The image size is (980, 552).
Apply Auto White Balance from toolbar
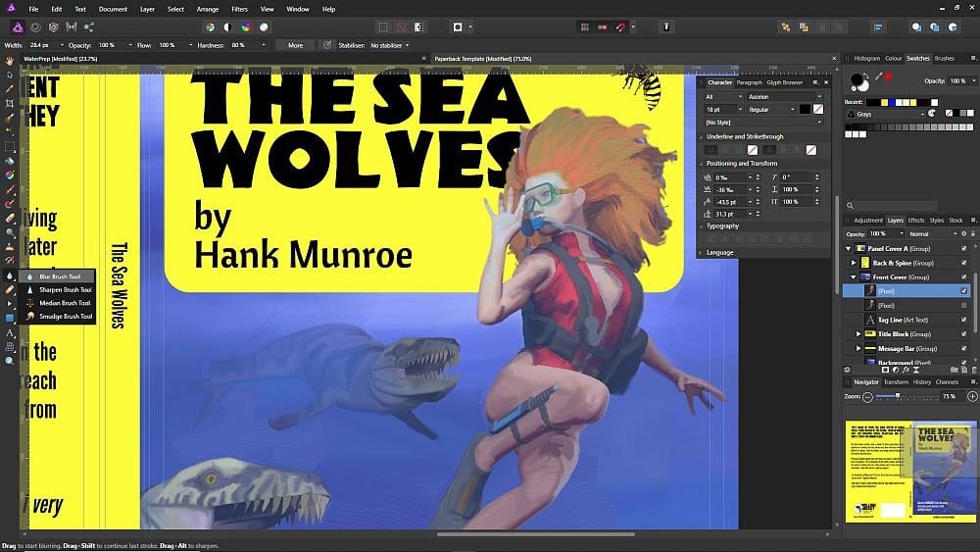coord(264,26)
